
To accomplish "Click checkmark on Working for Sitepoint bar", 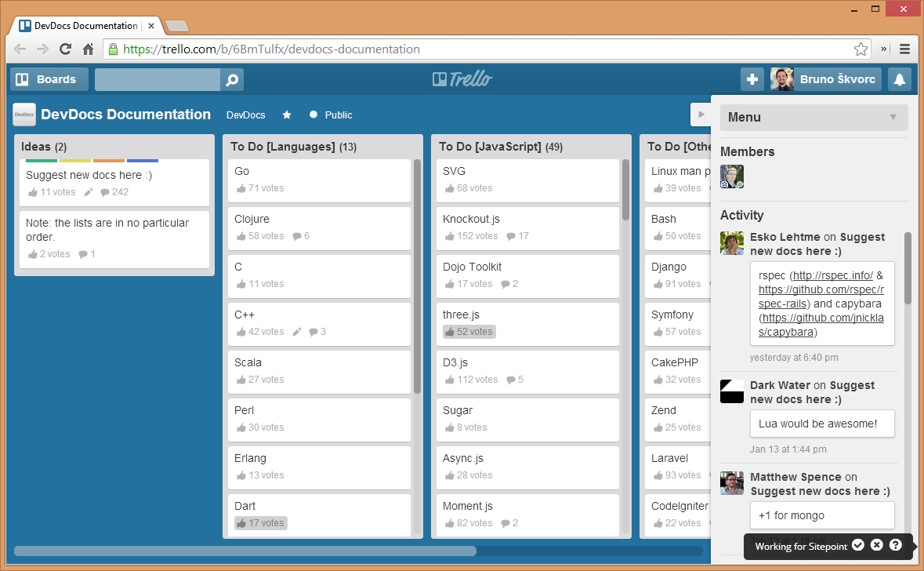I will click(x=858, y=546).
